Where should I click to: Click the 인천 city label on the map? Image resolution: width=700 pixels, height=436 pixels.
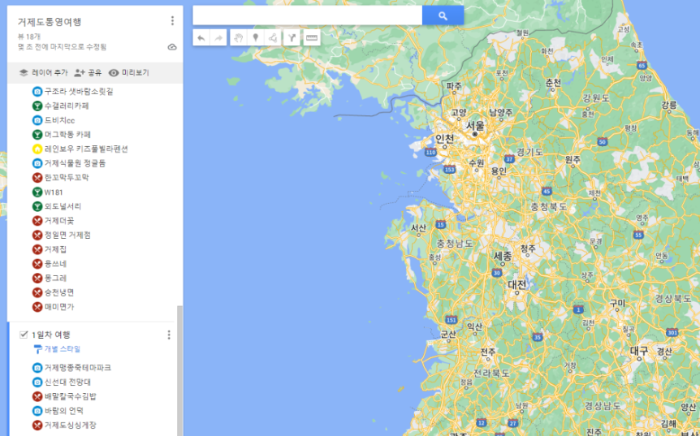click(x=444, y=139)
